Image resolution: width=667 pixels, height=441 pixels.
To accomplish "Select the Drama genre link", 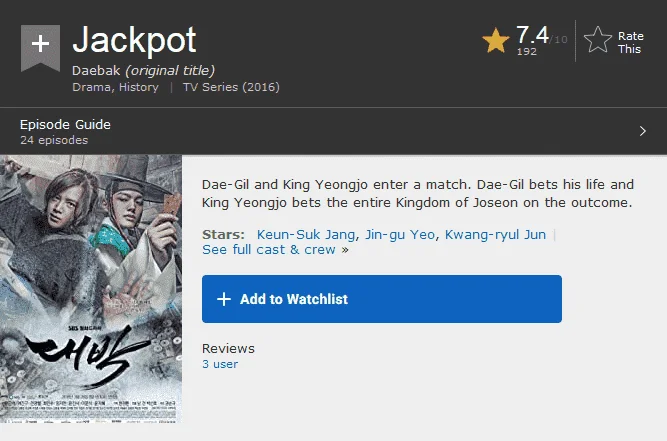I will tap(92, 87).
